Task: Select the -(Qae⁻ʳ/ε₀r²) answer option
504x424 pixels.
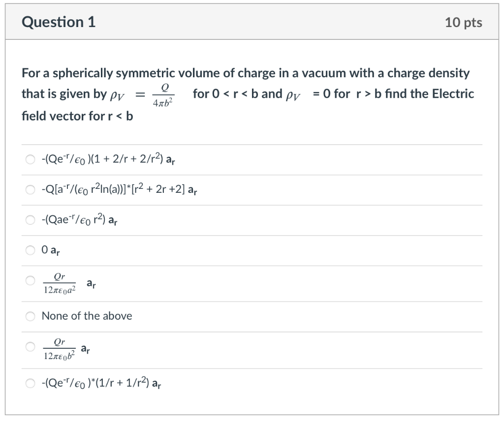Action: [x=30, y=220]
